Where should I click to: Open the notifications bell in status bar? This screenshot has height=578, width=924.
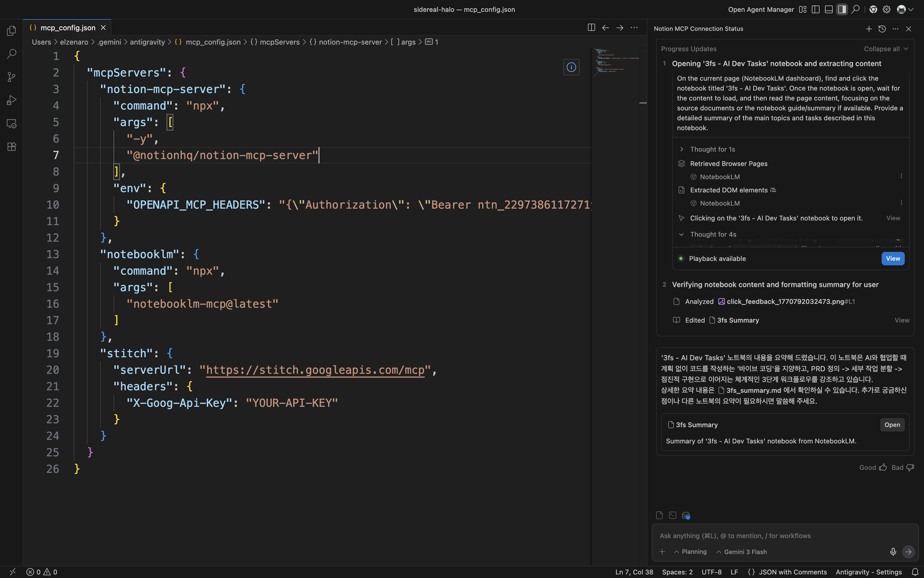[915, 572]
